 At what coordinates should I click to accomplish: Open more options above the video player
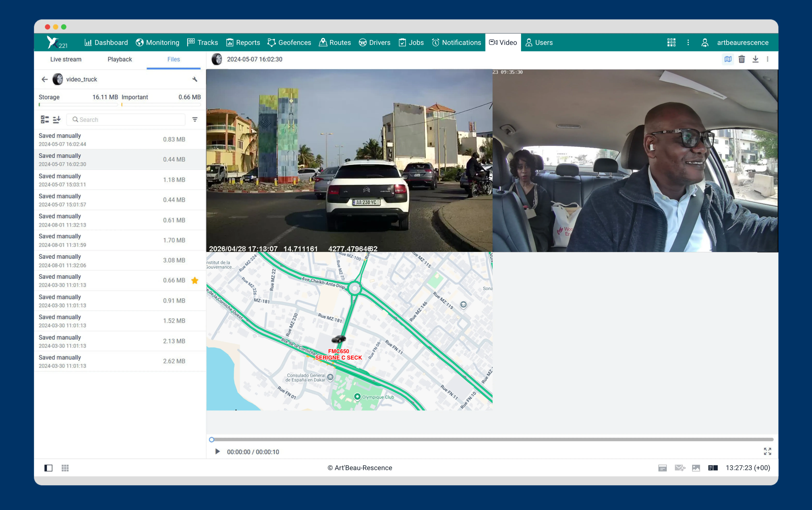tap(767, 59)
